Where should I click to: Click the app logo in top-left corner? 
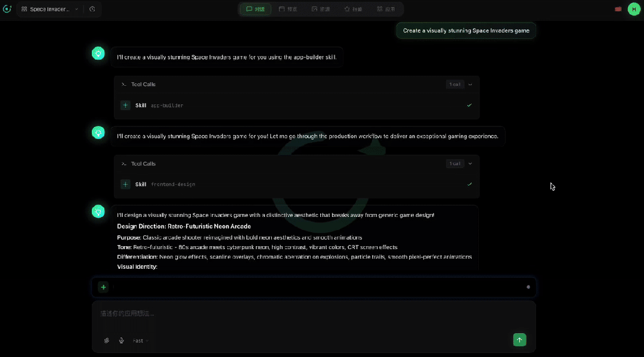[x=7, y=9]
